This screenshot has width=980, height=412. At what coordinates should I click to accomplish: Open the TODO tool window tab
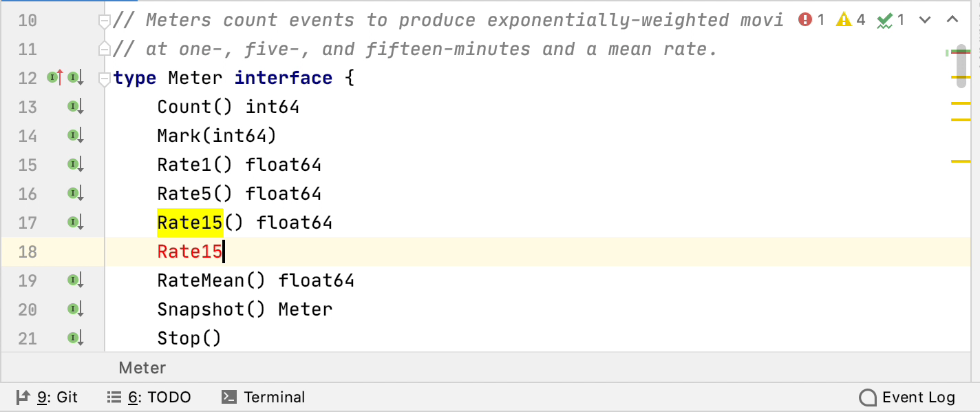pyautogui.click(x=149, y=398)
